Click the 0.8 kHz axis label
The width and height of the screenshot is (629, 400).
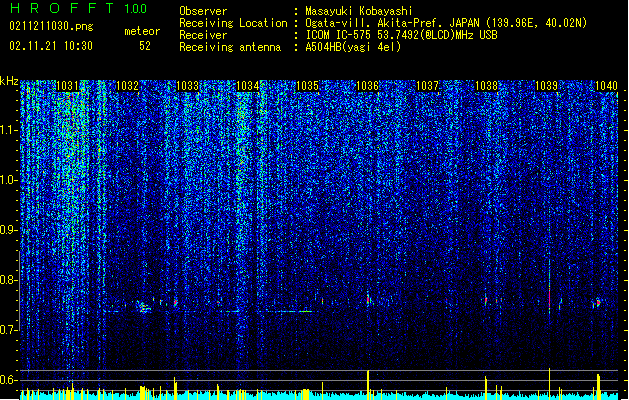tap(8, 280)
